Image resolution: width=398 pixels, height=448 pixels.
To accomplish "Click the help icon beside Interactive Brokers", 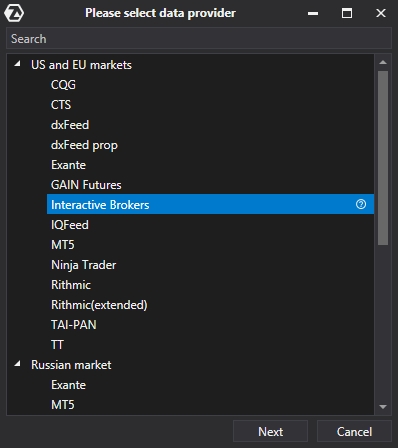I will 361,204.
